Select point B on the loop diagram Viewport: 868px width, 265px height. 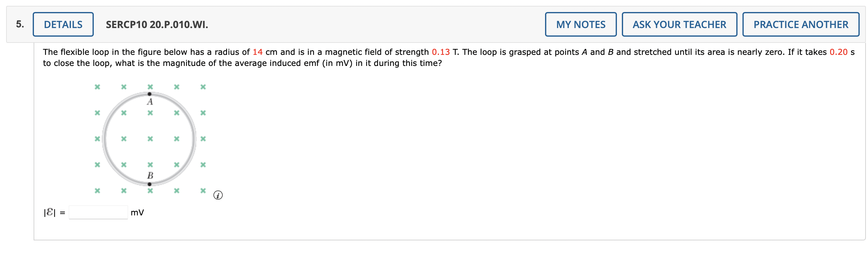(x=149, y=184)
